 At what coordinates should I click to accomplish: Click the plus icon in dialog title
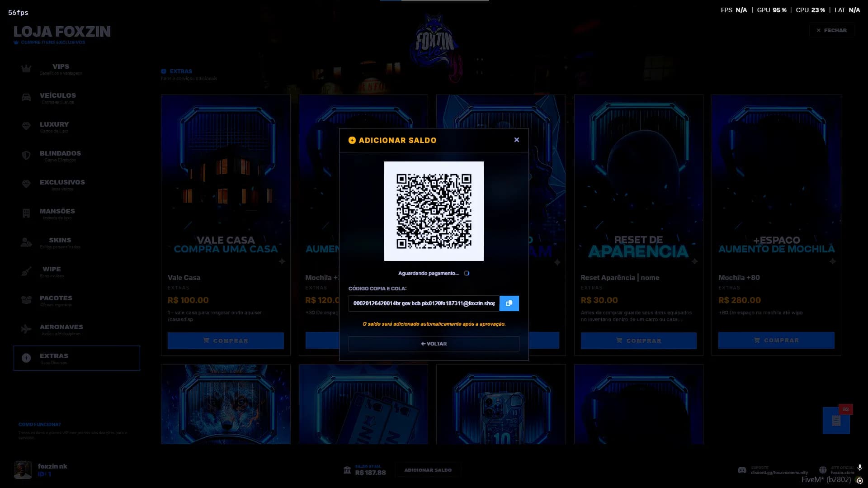click(x=352, y=140)
